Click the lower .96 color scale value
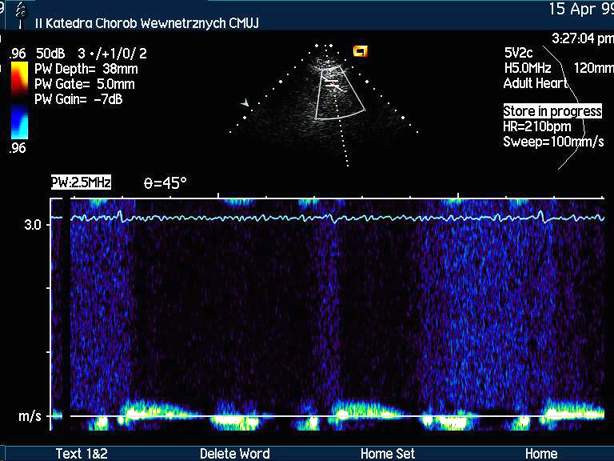This screenshot has height=461, width=614. pos(18,148)
